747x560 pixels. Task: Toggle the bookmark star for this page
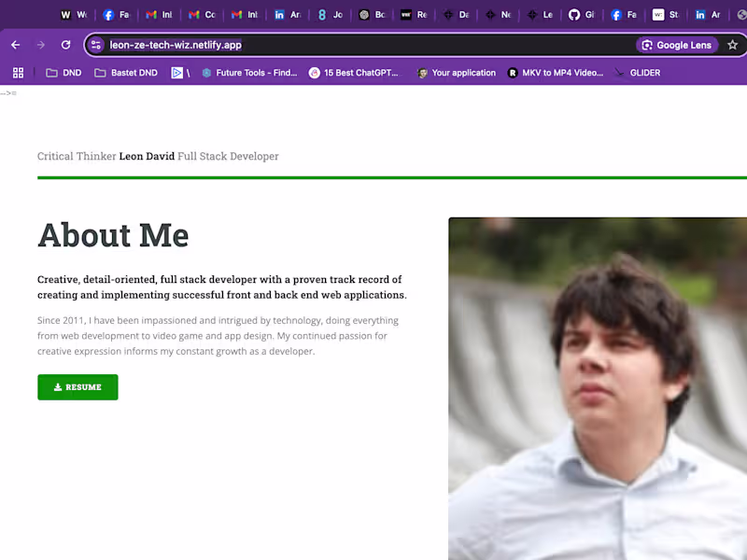click(733, 44)
